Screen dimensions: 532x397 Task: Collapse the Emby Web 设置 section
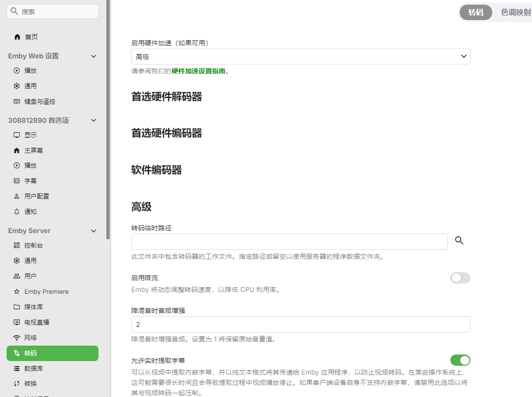[x=93, y=56]
